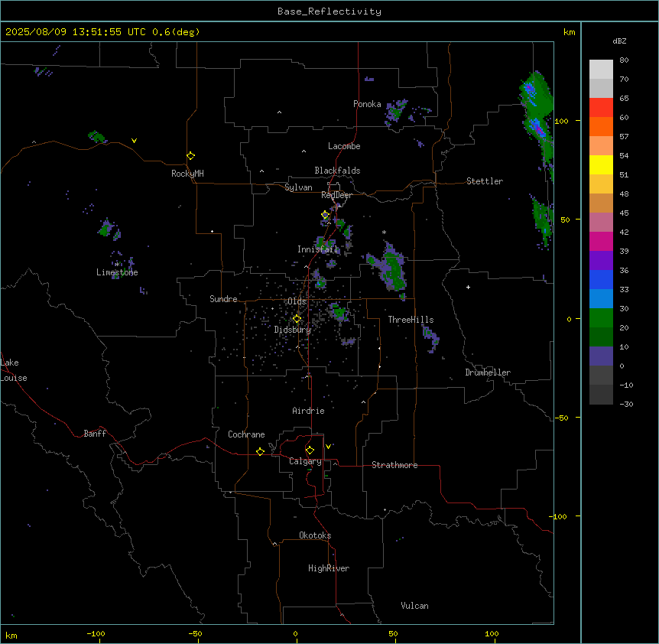Screen dimensions: 659x644
Task: Click the Stettler label
Action: [x=485, y=181]
